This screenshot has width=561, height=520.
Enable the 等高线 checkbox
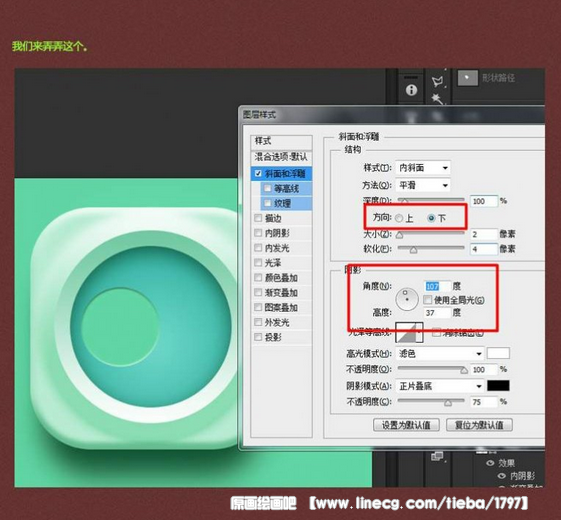(x=267, y=188)
